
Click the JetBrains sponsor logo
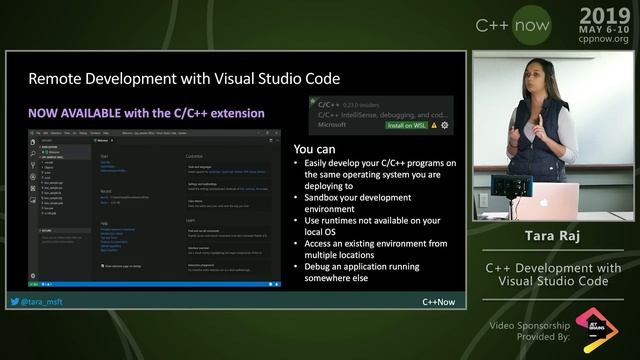click(x=597, y=330)
